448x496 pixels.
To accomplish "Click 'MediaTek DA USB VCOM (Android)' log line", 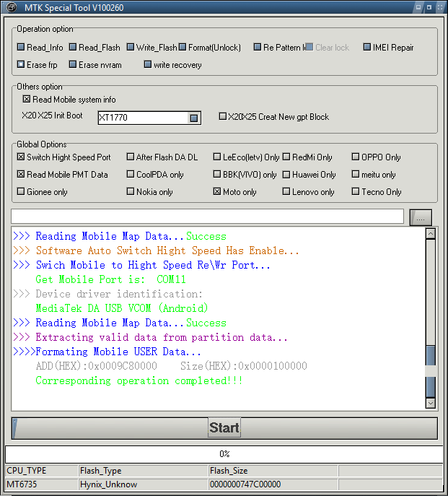I will coord(122,308).
